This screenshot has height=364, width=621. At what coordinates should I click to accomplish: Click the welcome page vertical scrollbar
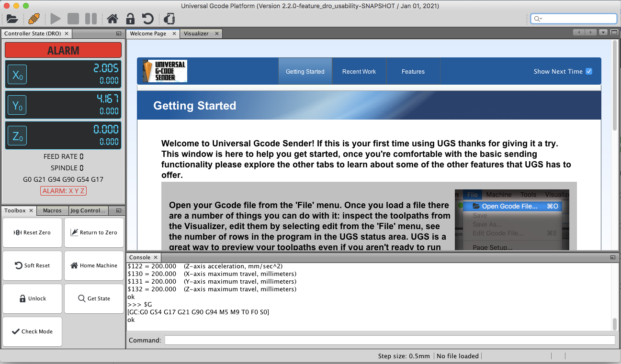click(615, 86)
